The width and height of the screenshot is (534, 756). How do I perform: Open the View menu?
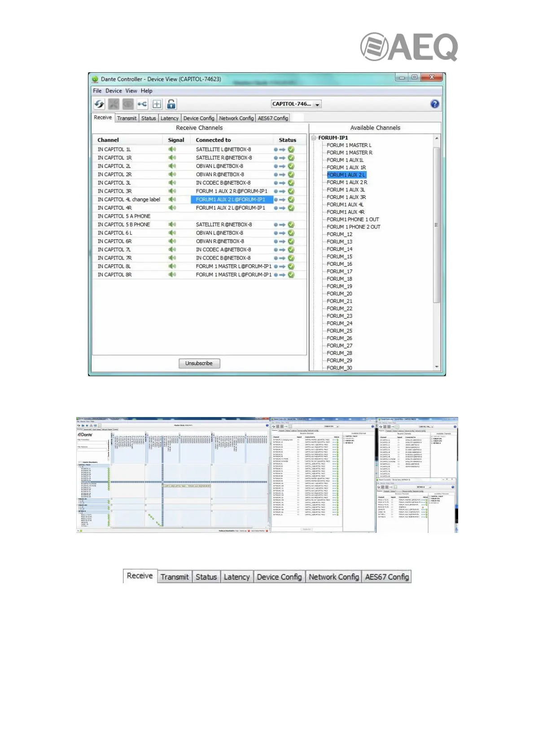(131, 91)
